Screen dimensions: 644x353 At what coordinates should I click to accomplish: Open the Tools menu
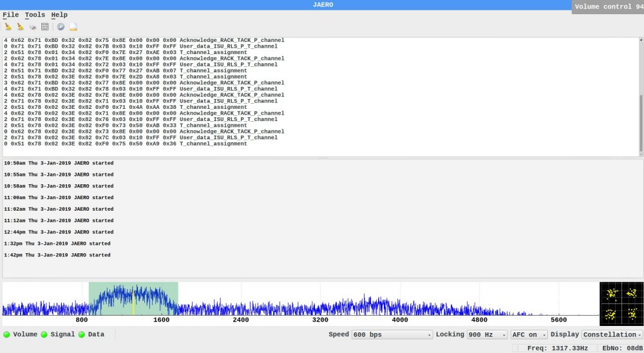pyautogui.click(x=35, y=15)
